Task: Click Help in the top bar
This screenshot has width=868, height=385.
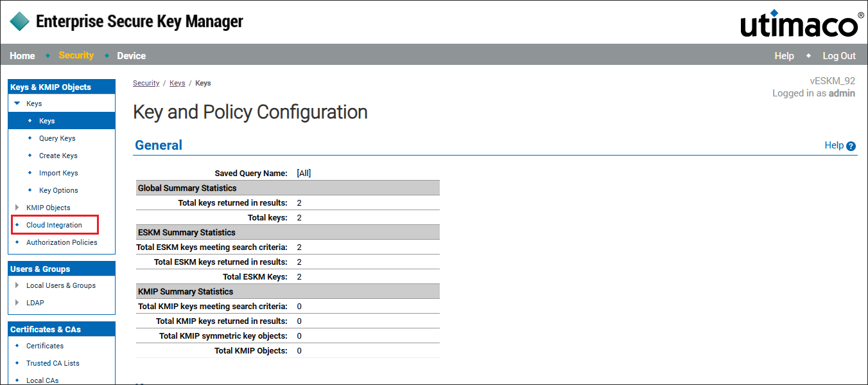Action: 784,56
